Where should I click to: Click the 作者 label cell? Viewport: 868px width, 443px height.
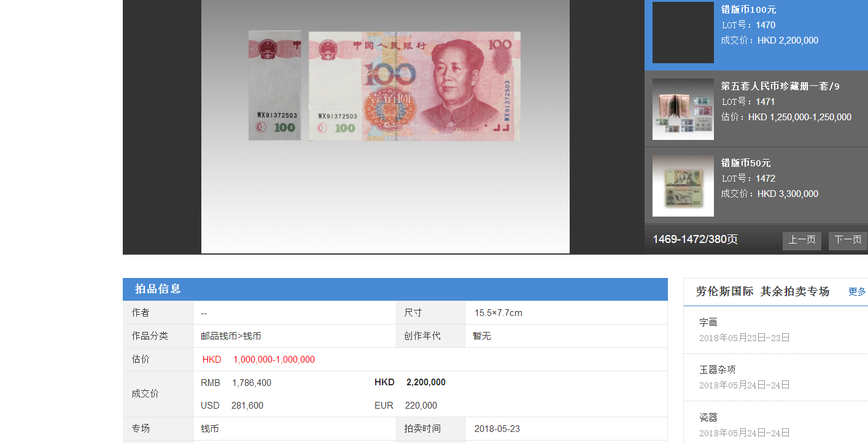[158, 313]
